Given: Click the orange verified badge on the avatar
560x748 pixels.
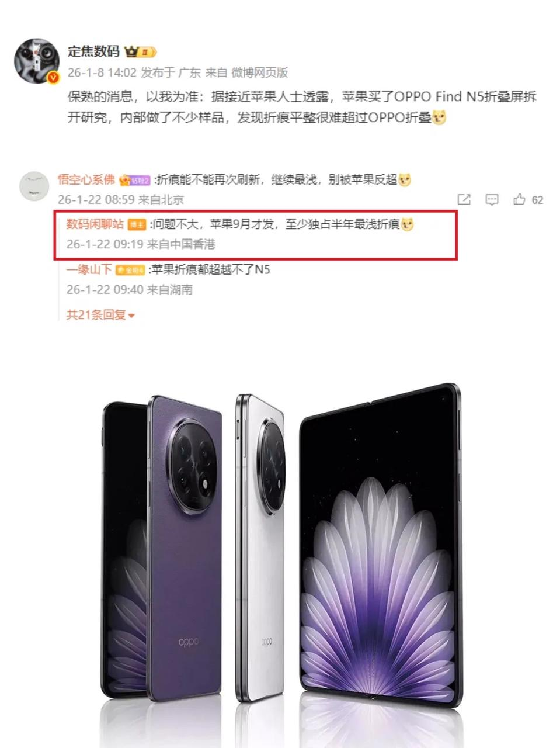Looking at the screenshot, I should (53, 78).
